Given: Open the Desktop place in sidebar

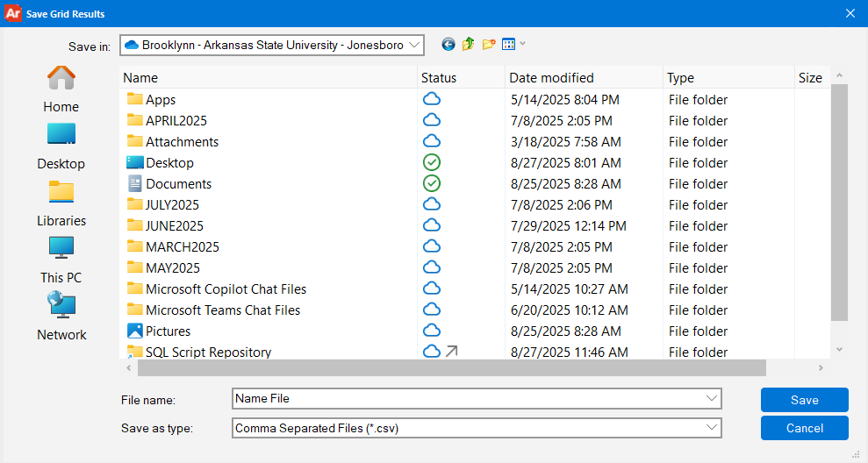Looking at the screenshot, I should pos(61,146).
